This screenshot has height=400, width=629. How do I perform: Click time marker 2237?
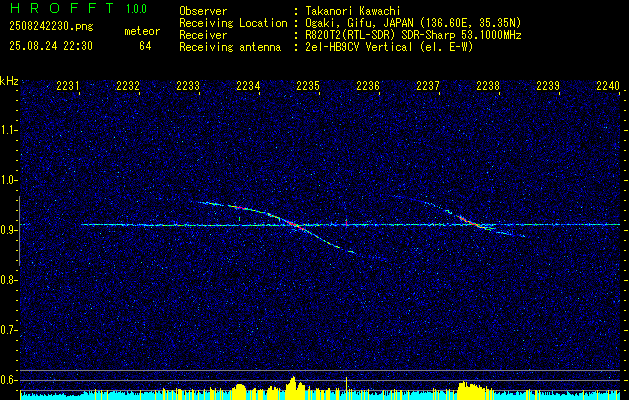click(428, 86)
